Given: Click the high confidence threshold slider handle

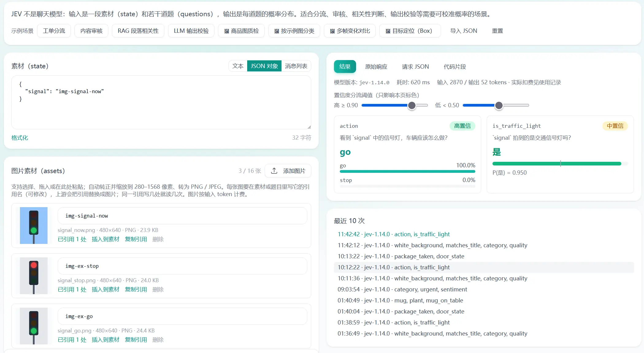Looking at the screenshot, I should (x=412, y=105).
